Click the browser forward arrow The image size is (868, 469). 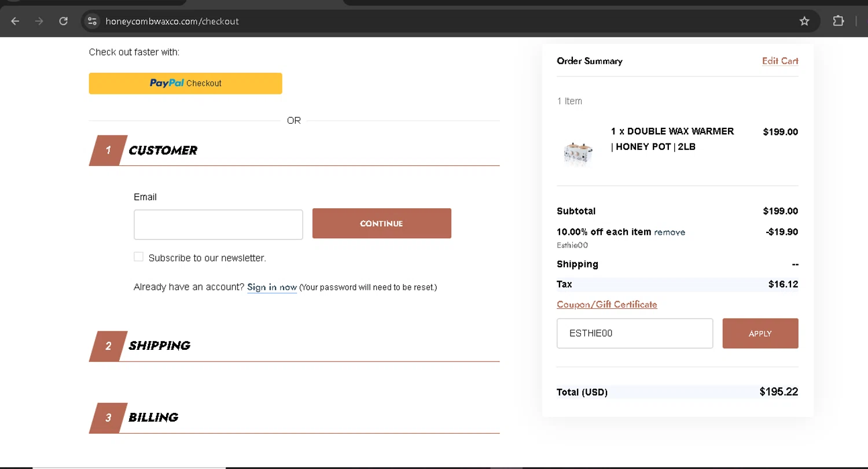point(39,21)
